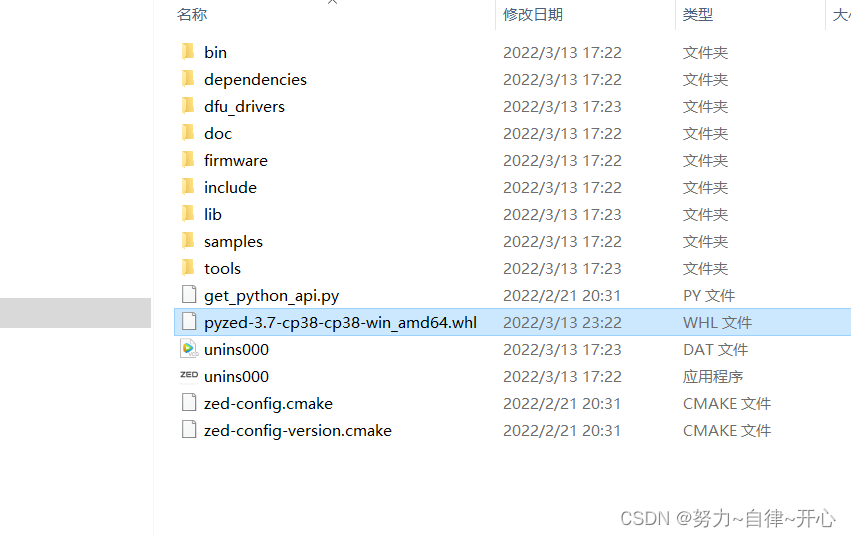The image size is (851, 537).
Task: Click the lib folder name
Action: [213, 214]
